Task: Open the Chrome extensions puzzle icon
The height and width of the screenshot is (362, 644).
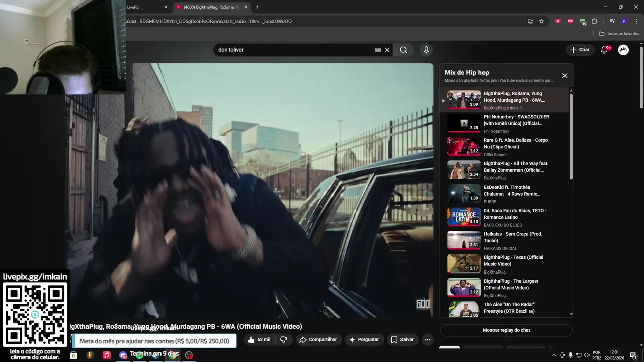Action: pyautogui.click(x=595, y=21)
